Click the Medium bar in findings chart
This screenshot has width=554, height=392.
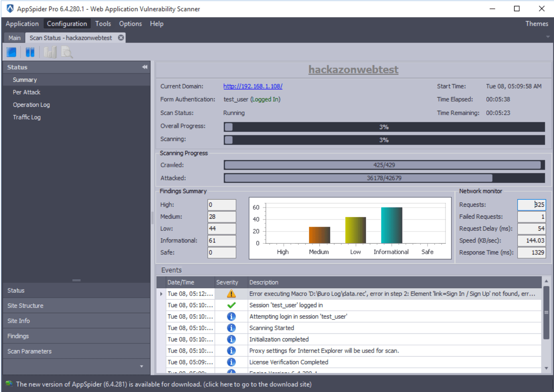coord(319,235)
